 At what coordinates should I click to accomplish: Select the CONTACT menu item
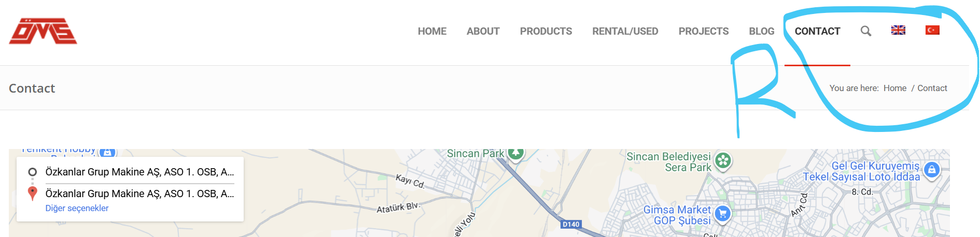click(817, 31)
